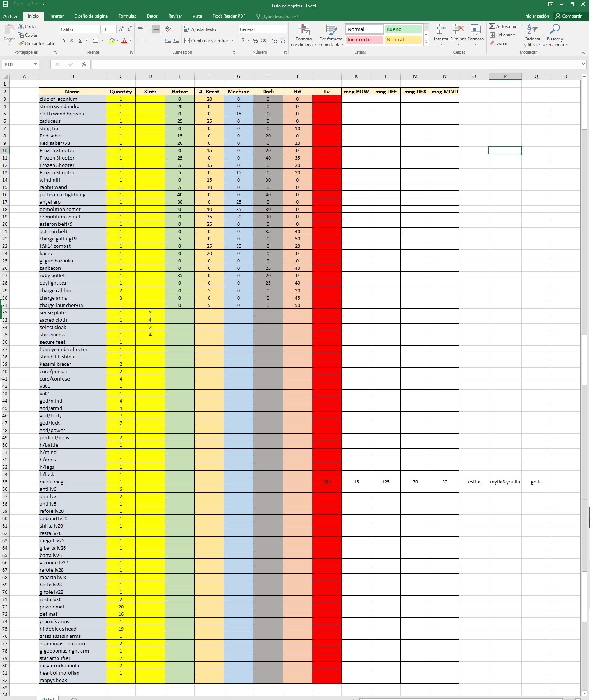Open the Calibri font name dropdown

tap(98, 29)
